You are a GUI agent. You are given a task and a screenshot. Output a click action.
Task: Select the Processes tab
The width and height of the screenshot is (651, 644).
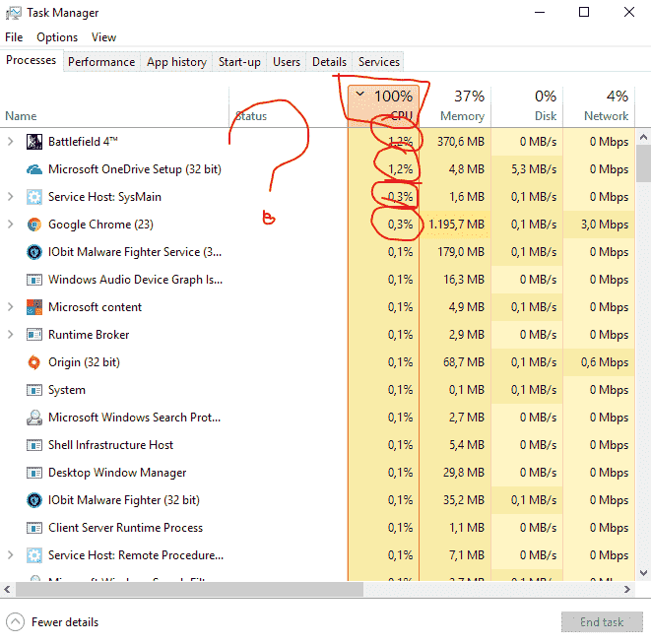32,60
